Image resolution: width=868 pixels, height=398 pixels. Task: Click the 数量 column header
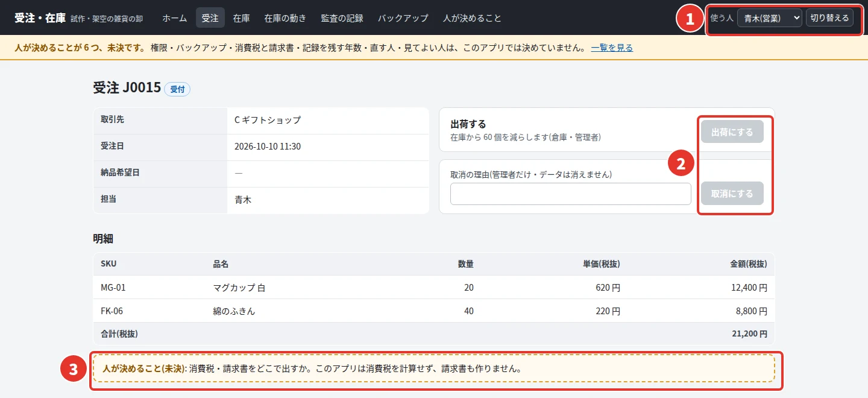pyautogui.click(x=465, y=264)
